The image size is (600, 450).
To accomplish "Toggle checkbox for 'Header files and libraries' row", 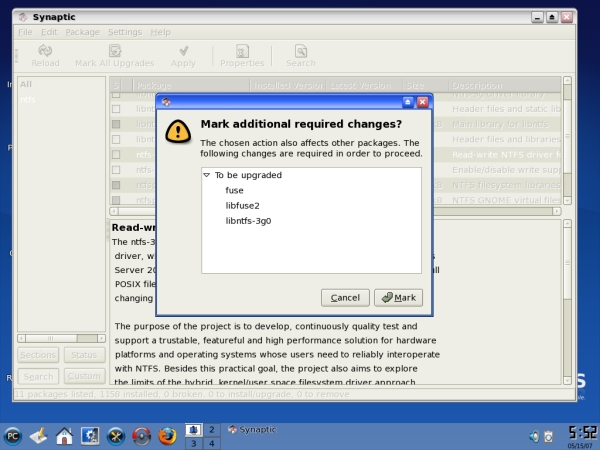I will click(116, 139).
